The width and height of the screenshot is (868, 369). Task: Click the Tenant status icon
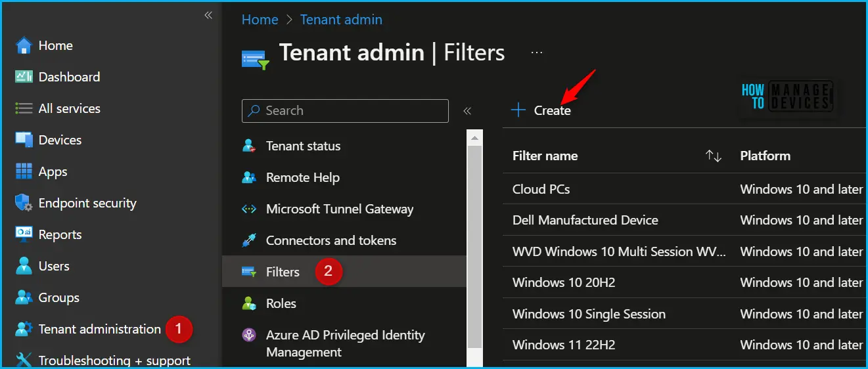(249, 146)
